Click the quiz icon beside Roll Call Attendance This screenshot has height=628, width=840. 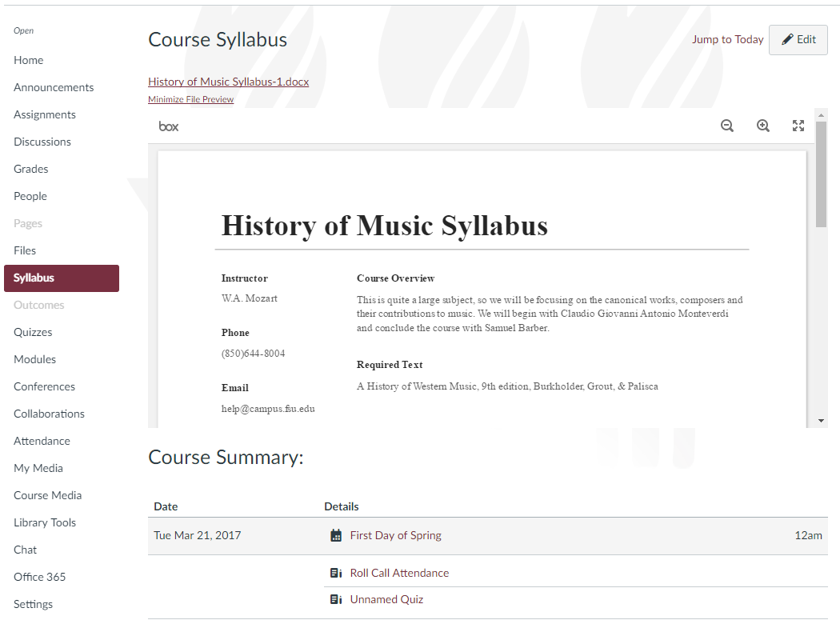[336, 573]
